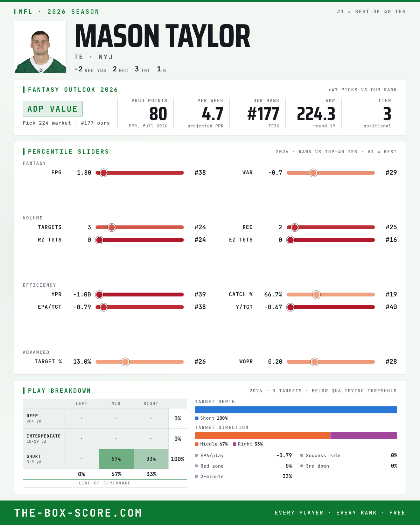The image size is (420, 525).
Task: Click the blue Short legend swatch
Action: [x=197, y=418]
